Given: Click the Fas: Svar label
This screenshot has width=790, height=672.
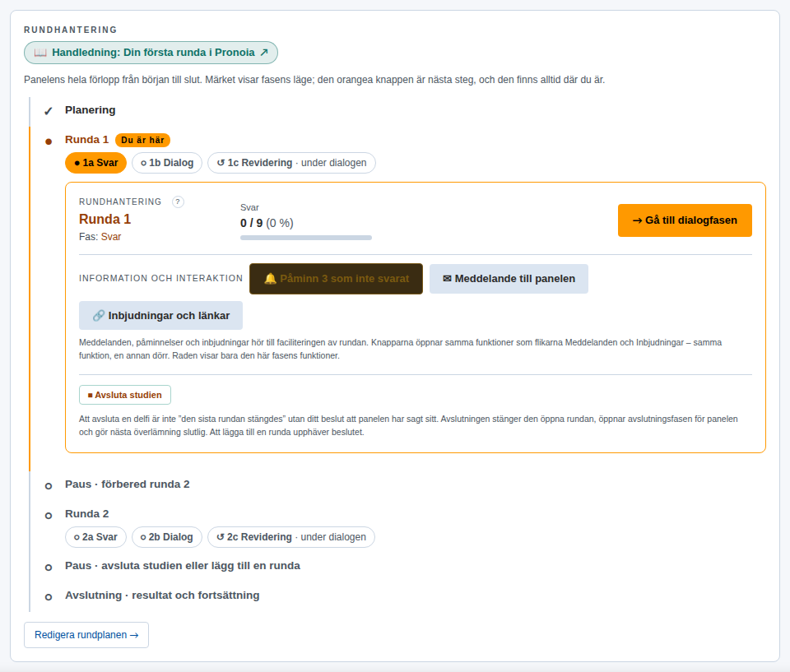Looking at the screenshot, I should tap(100, 237).
